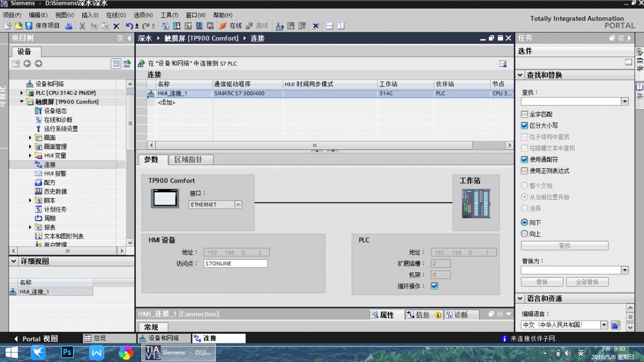
Task: Switch to 设备和网络 editor in bottom bar
Action: (164, 338)
